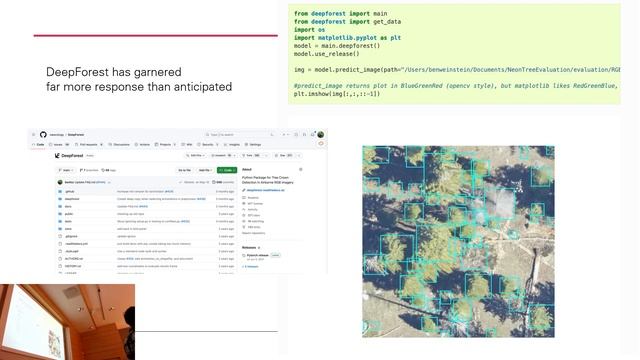The width and height of the screenshot is (640, 360).
Task: Open the Projects tab
Action: click(x=165, y=144)
